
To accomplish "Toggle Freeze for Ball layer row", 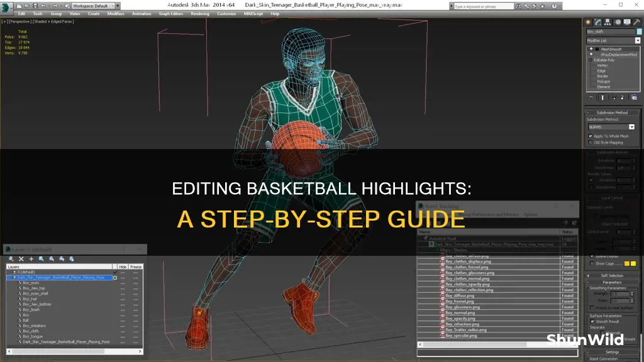I will point(136,321).
